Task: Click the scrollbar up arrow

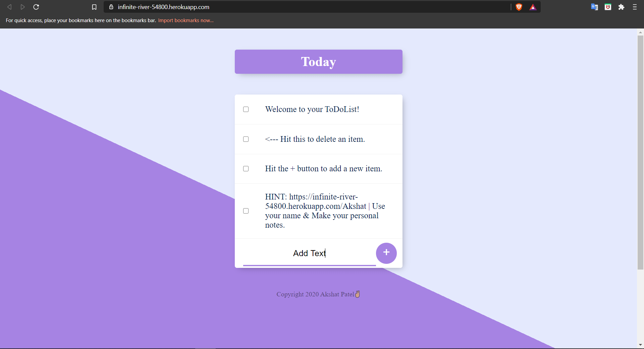Action: pos(640,33)
